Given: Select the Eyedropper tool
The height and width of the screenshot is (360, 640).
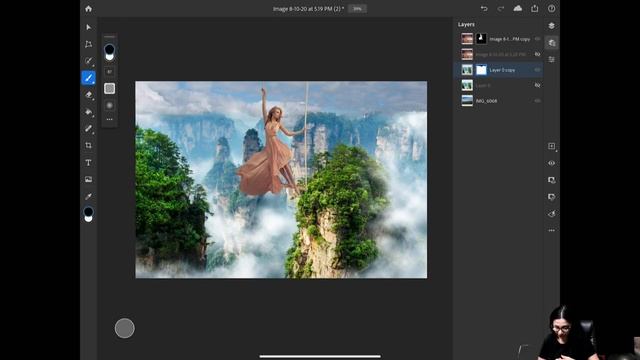Looking at the screenshot, I should click(x=89, y=196).
